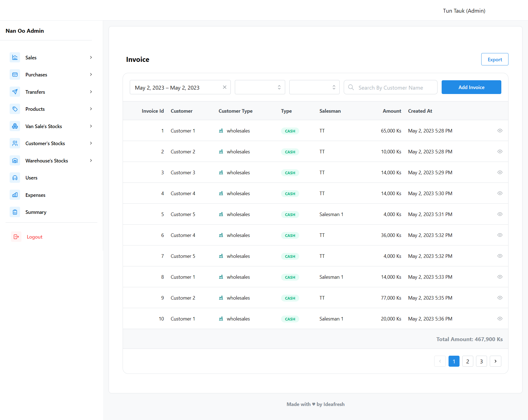Screen dimensions: 528x420
Task: Click the Sales chart icon in sidebar
Action: [15, 57]
